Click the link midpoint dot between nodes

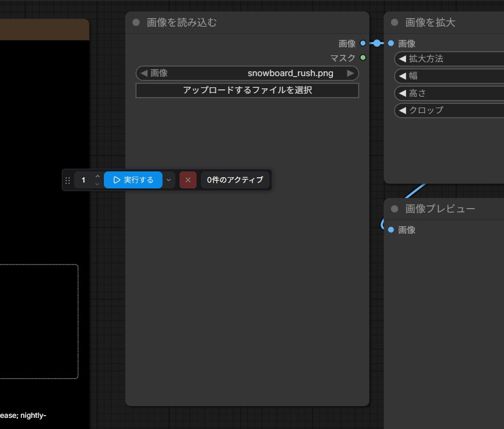377,43
